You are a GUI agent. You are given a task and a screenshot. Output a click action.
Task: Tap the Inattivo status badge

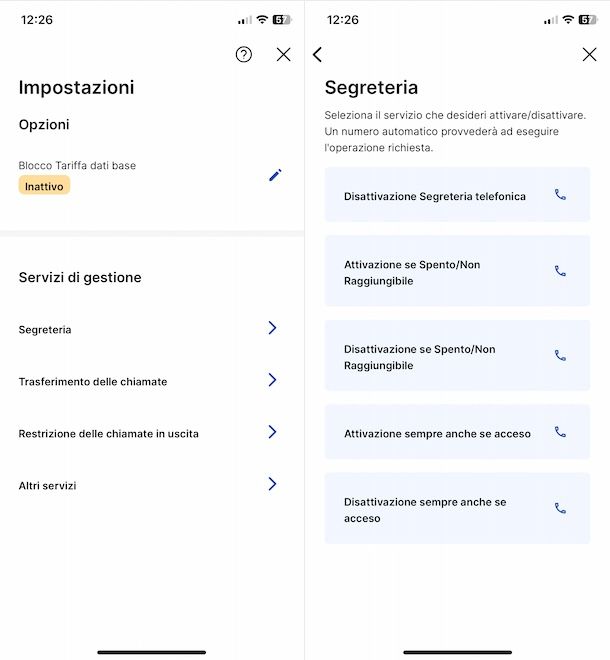tap(44, 186)
